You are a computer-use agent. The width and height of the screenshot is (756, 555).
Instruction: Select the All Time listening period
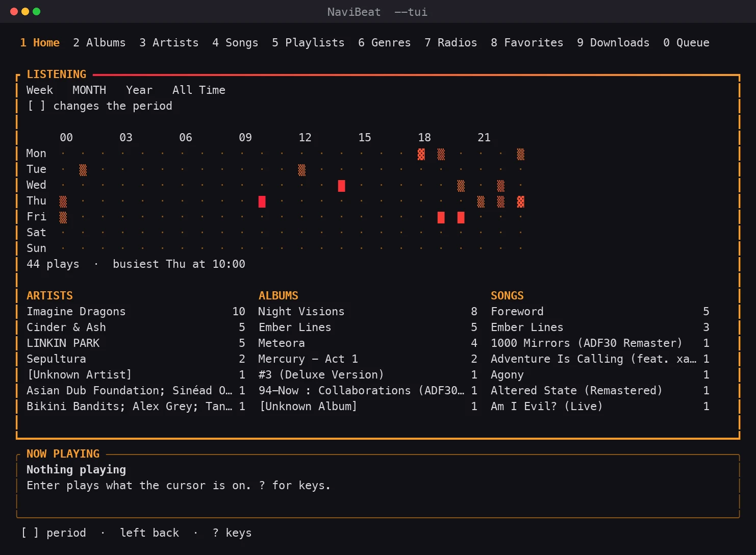click(199, 90)
